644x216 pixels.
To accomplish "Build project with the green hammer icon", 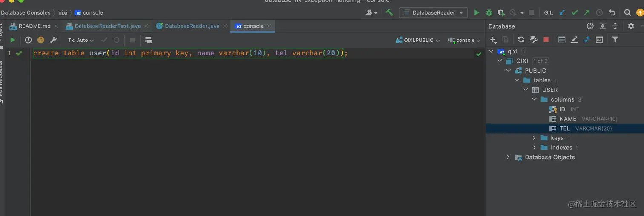I will pyautogui.click(x=389, y=12).
